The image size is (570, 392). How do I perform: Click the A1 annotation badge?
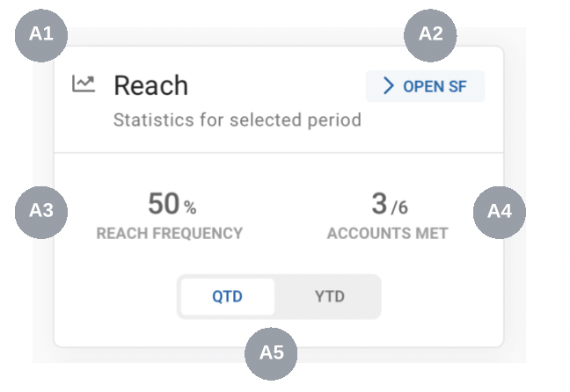42,35
